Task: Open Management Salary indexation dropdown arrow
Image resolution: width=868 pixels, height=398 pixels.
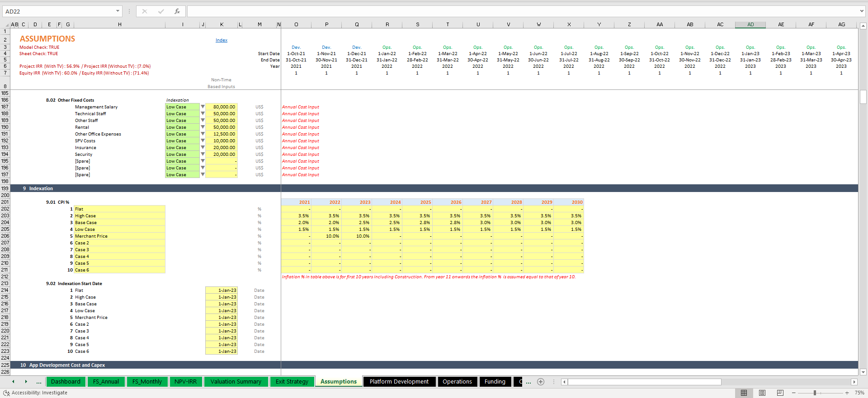Action: (203, 107)
